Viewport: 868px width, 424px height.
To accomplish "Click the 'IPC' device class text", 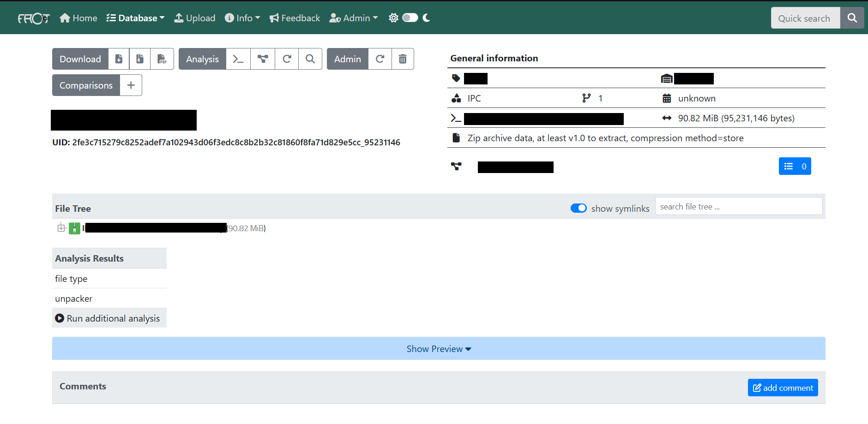I will tap(474, 98).
